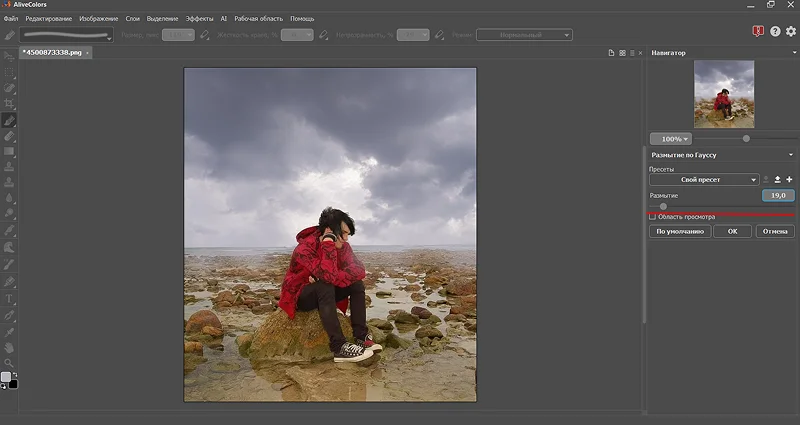
Task: Open the Выделение menu
Action: (x=162, y=18)
